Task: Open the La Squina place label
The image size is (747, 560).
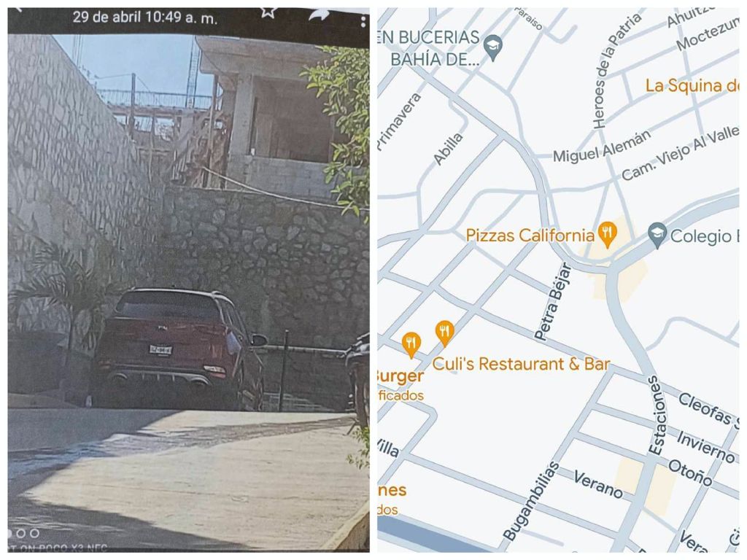Action: (x=692, y=86)
